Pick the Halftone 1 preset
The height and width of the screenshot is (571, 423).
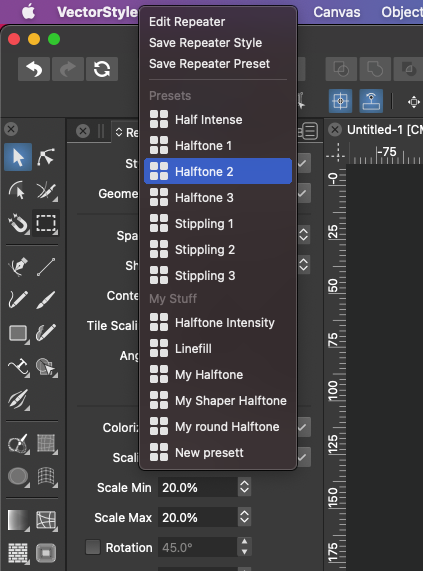coord(218,146)
